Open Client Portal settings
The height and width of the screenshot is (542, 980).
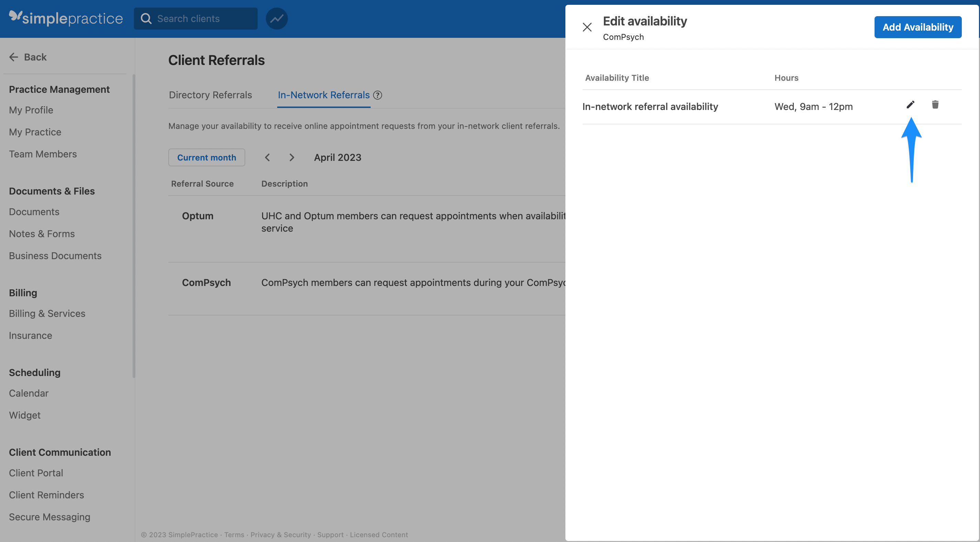[36, 473]
